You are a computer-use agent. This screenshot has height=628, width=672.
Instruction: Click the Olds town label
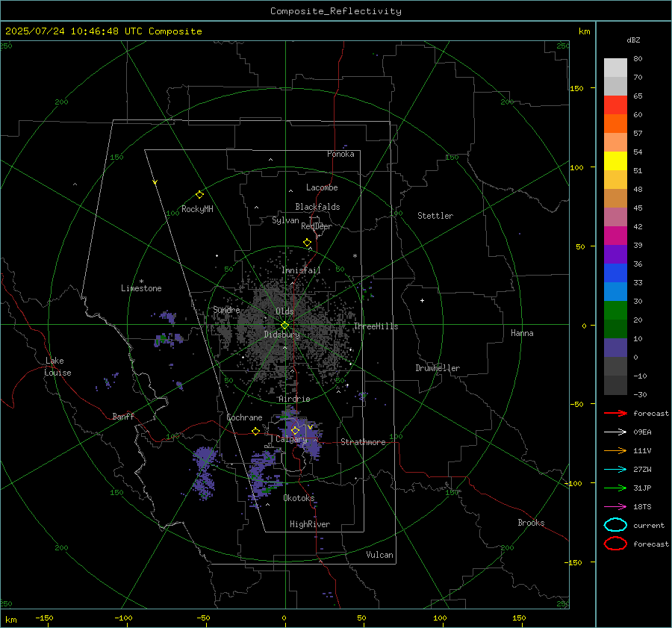point(284,311)
